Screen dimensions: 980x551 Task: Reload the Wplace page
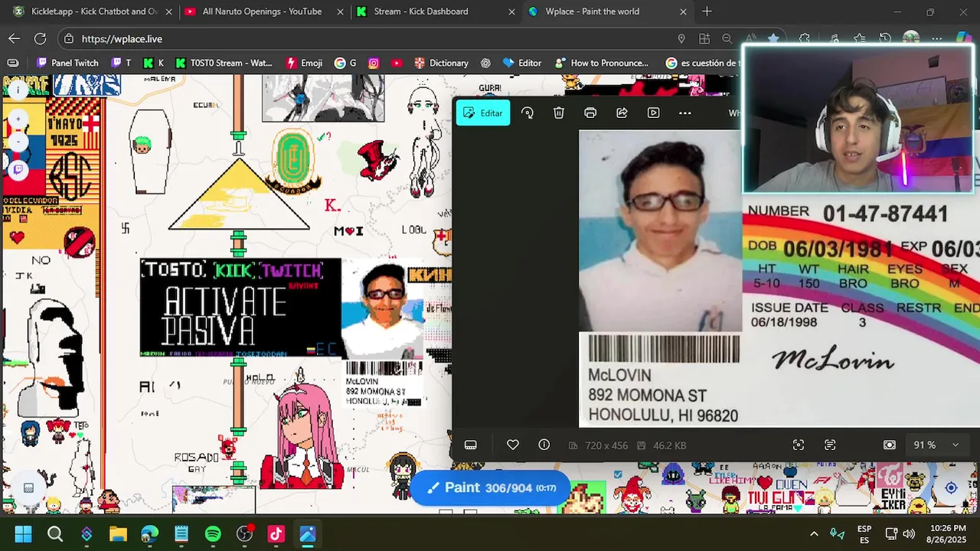click(x=40, y=38)
